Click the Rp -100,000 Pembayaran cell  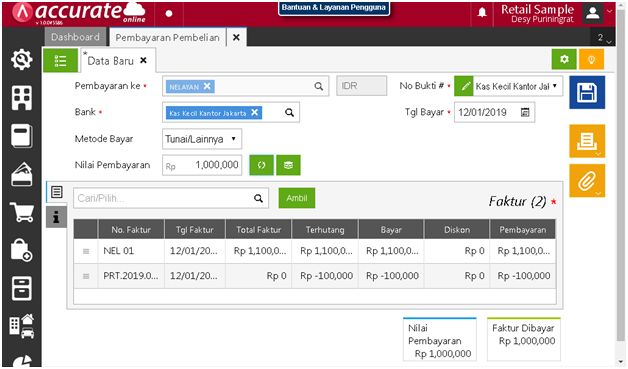click(x=523, y=276)
